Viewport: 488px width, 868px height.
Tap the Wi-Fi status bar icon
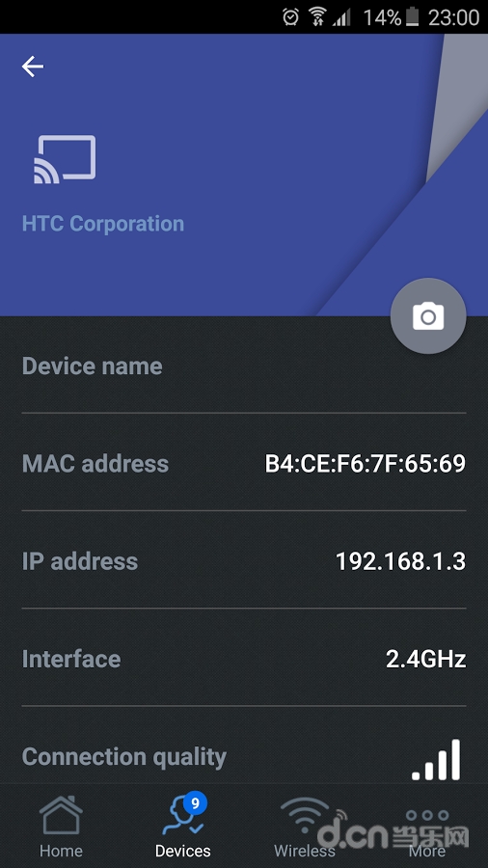[x=317, y=17]
